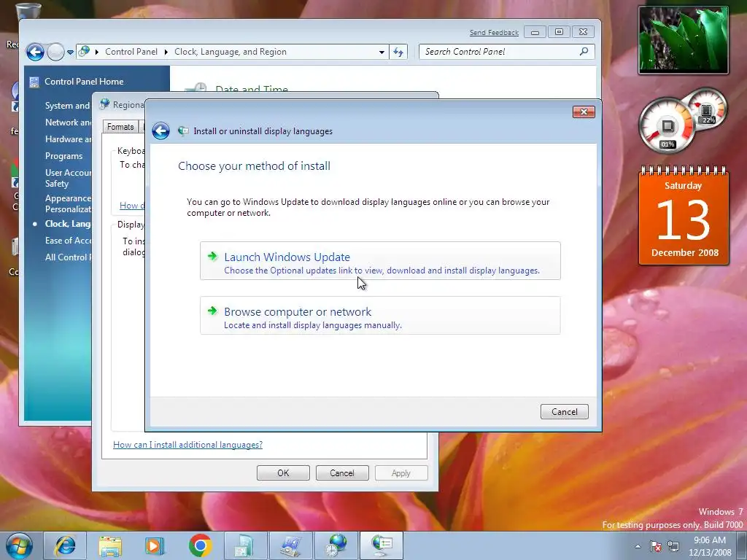Open Date and Time heading in Control Panel
747x560 pixels.
point(252,89)
